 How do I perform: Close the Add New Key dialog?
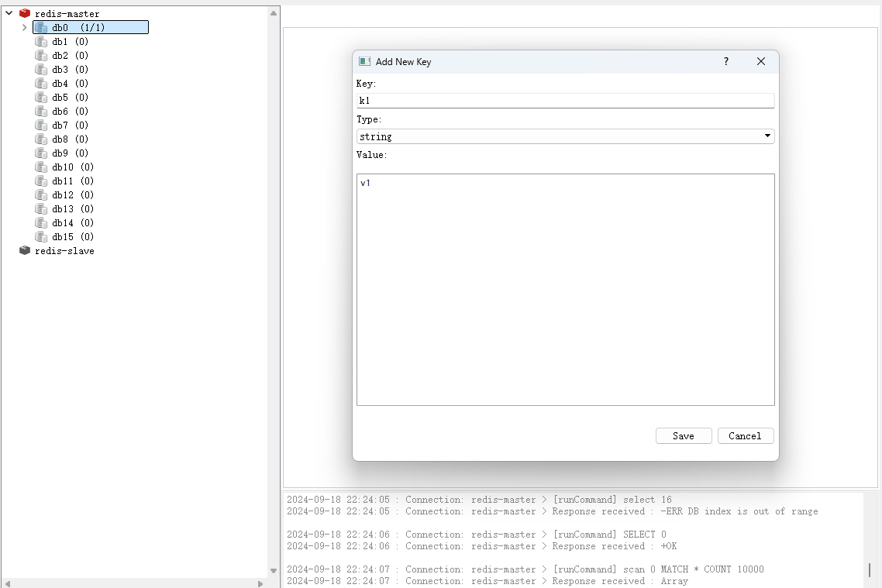pyautogui.click(x=761, y=61)
